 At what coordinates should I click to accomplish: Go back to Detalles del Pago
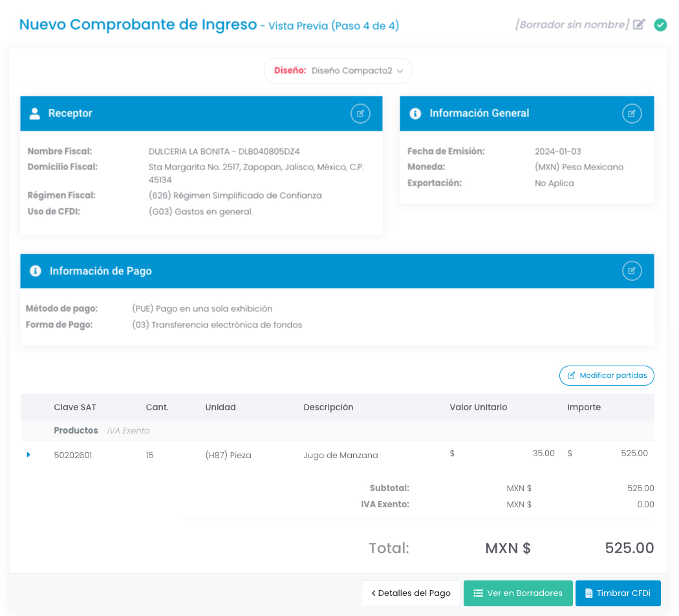click(411, 593)
